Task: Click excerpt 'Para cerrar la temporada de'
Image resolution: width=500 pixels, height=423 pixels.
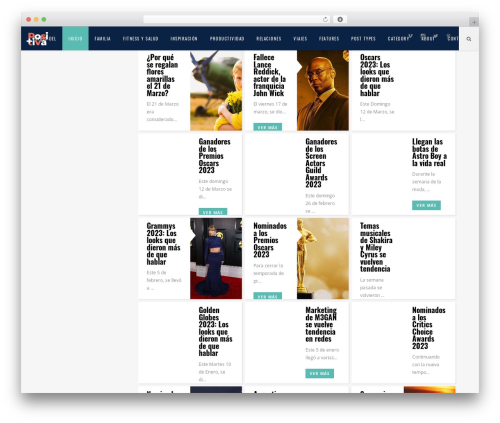Action: [x=269, y=273]
